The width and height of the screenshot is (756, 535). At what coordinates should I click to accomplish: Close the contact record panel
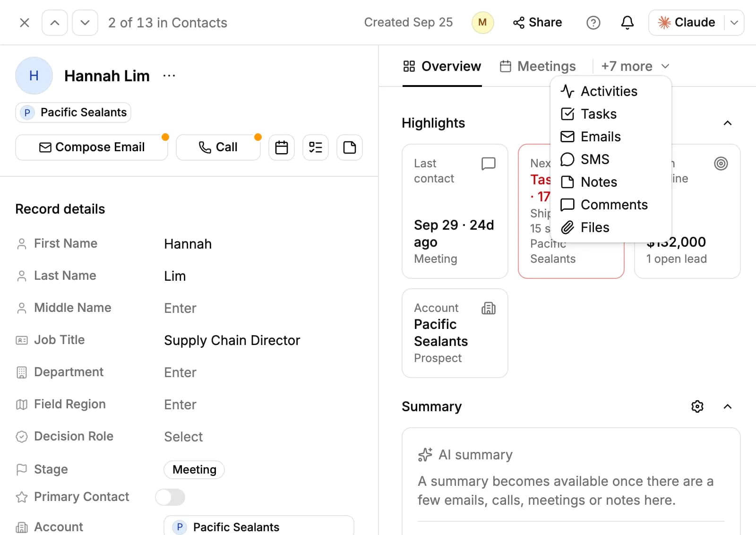click(x=25, y=23)
